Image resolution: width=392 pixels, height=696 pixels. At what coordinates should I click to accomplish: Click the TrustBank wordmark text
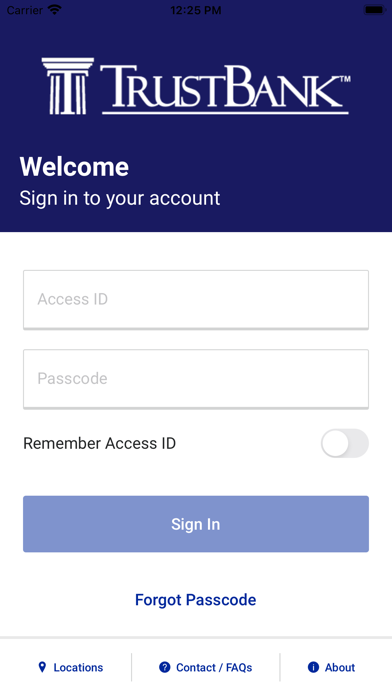tap(225, 89)
